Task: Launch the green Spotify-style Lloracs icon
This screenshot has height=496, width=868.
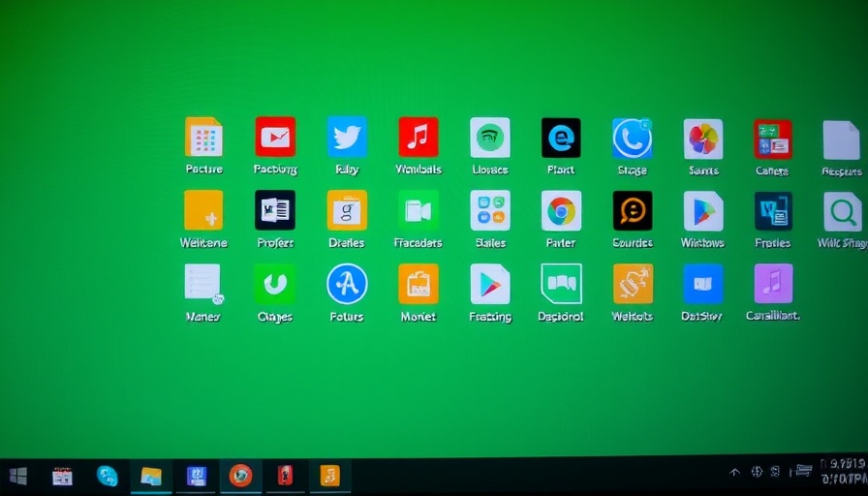Action: 490,138
